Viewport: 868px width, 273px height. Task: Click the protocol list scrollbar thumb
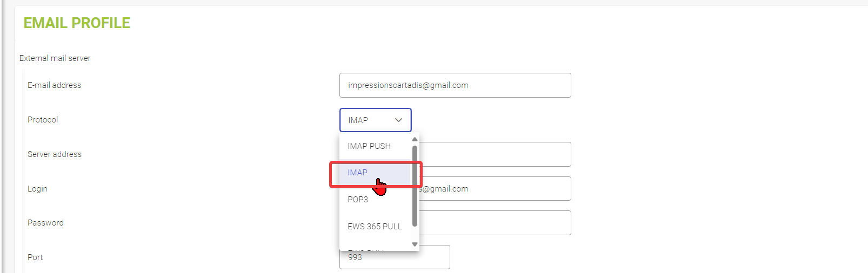tap(415, 186)
